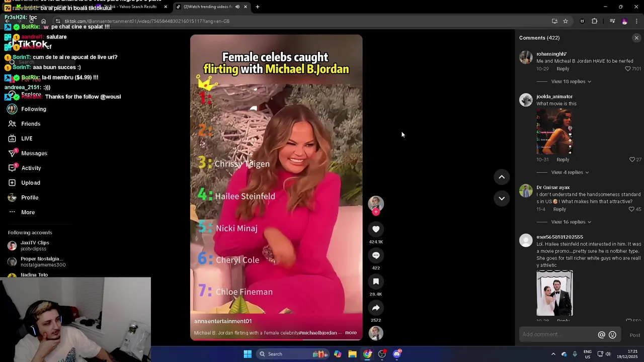This screenshot has height=362, width=644.
Task: Mute the TikTok tab audio icon
Action: coord(237,7)
